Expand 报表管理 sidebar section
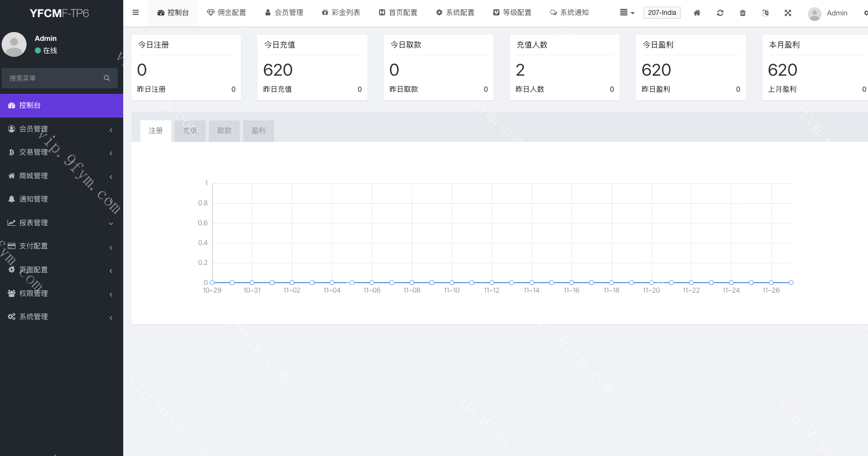The image size is (868, 456). tap(61, 223)
